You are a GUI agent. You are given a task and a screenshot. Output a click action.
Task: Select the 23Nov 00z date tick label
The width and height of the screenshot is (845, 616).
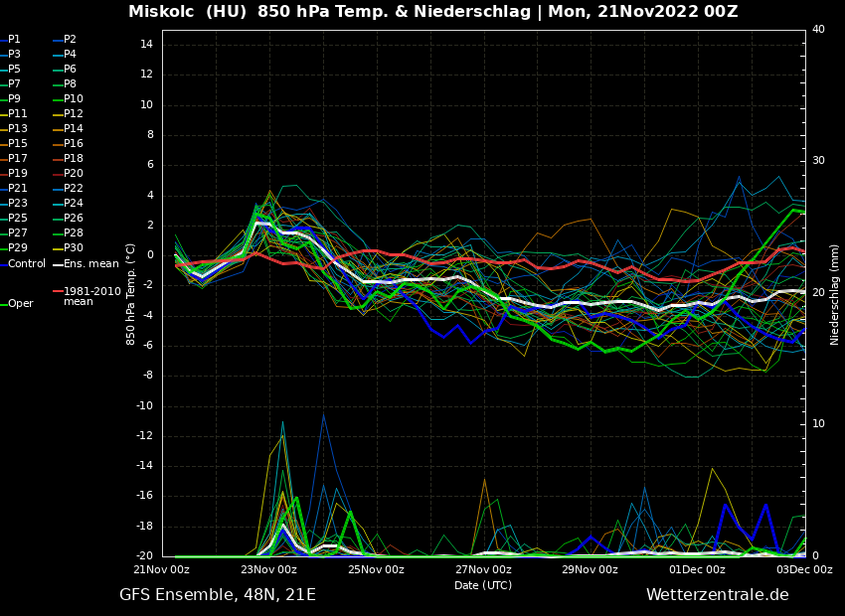click(269, 570)
